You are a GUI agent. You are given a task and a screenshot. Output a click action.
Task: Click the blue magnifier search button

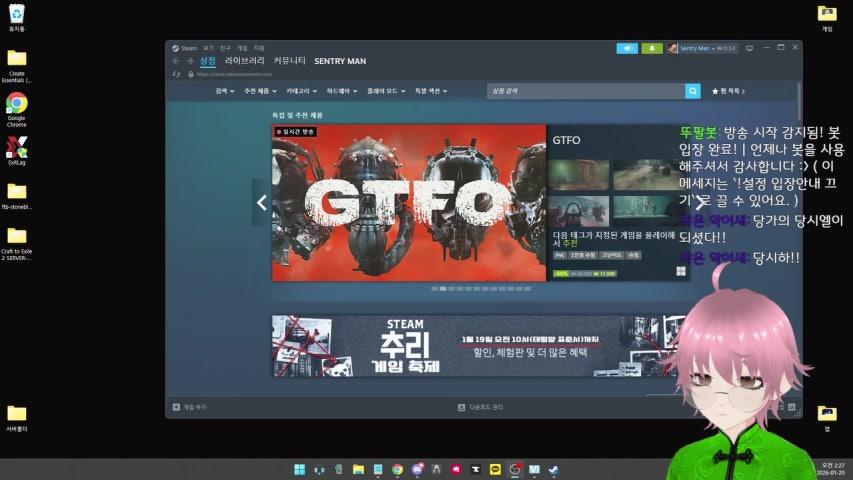(x=693, y=91)
